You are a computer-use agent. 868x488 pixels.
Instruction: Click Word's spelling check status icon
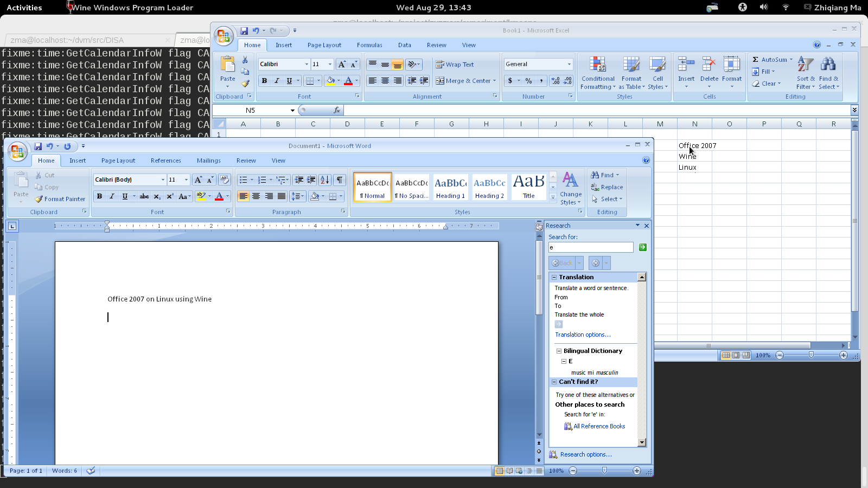point(91,471)
